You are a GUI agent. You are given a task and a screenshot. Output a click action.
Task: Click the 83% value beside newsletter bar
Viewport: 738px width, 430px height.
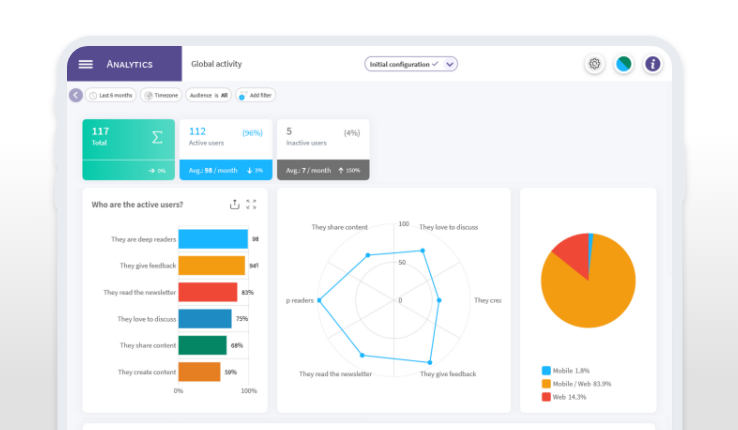(x=248, y=293)
